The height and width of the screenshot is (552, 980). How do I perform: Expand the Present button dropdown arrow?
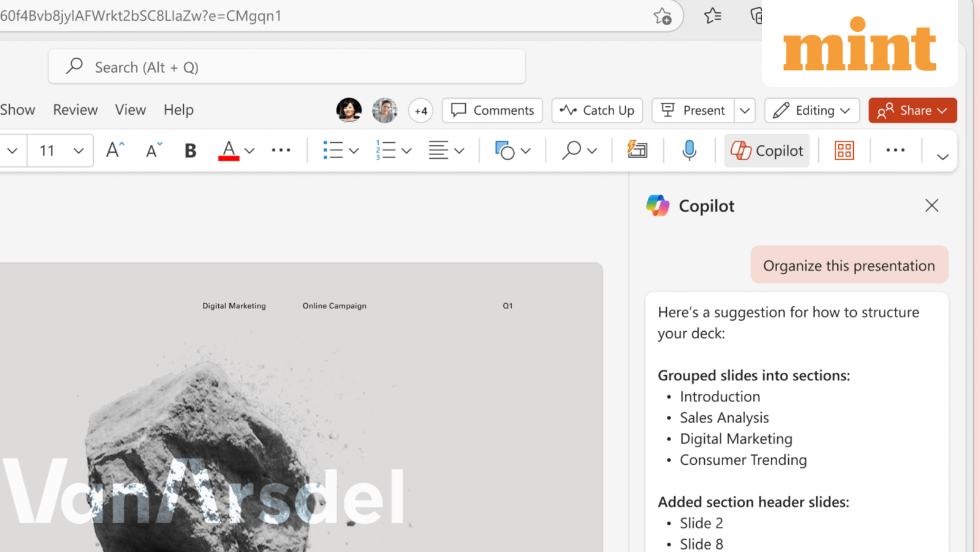[x=745, y=111]
